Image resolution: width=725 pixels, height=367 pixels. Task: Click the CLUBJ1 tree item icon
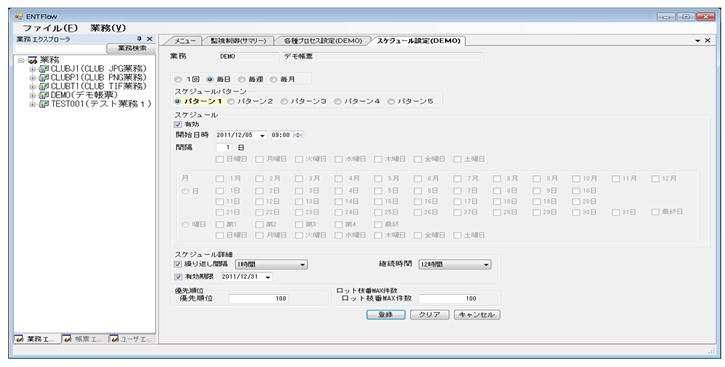pyautogui.click(x=44, y=69)
